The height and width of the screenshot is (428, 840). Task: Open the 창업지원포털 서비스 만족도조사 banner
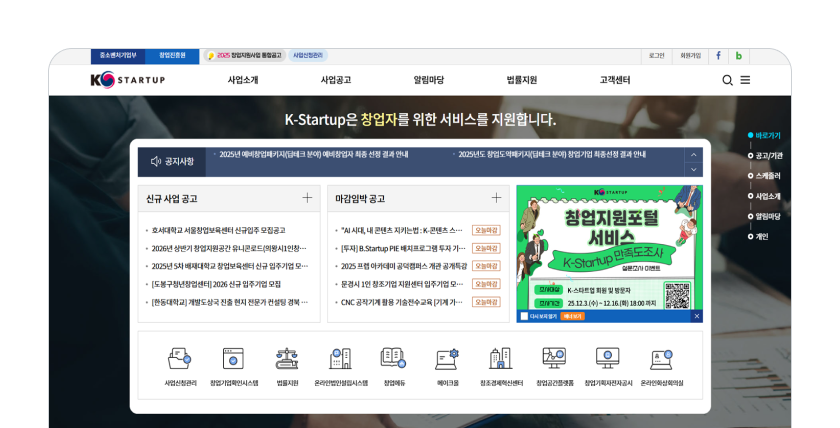click(610, 248)
